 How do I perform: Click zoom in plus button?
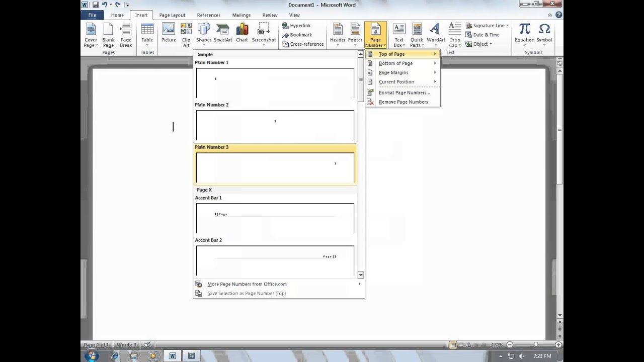[558, 345]
